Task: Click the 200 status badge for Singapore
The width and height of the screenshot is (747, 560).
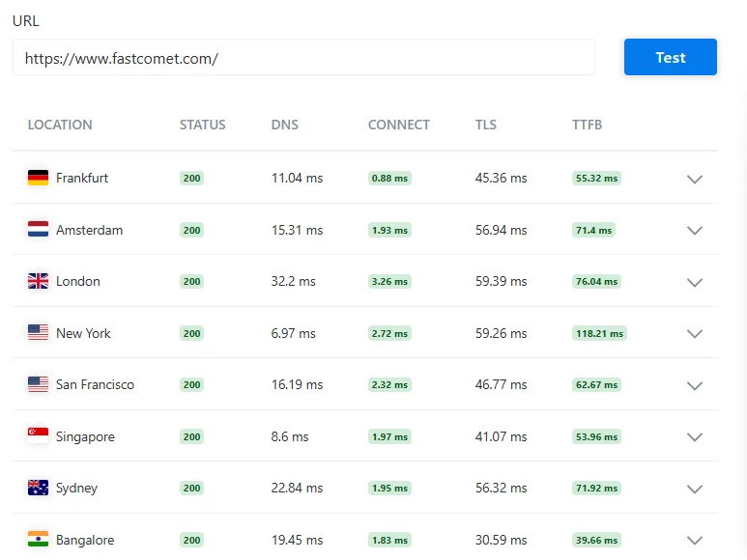Action: [191, 436]
